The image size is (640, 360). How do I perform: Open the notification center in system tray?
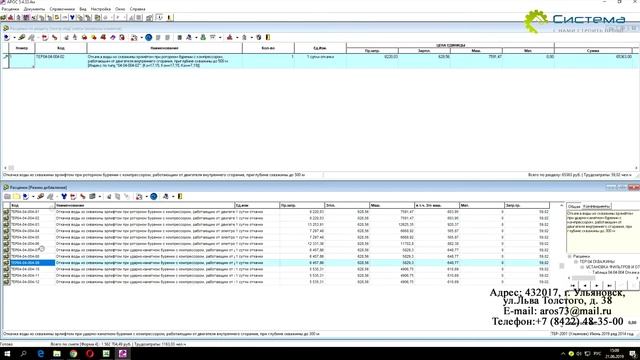pos(632,354)
